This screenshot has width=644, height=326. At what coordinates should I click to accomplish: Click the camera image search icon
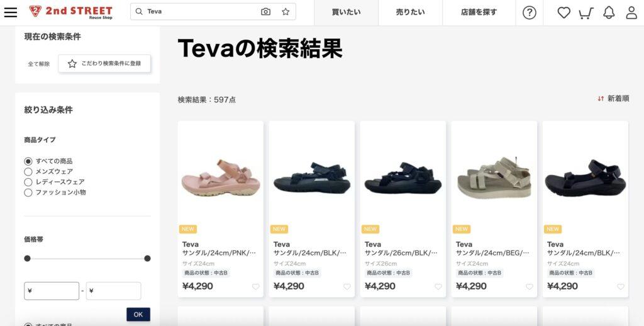[x=266, y=11]
